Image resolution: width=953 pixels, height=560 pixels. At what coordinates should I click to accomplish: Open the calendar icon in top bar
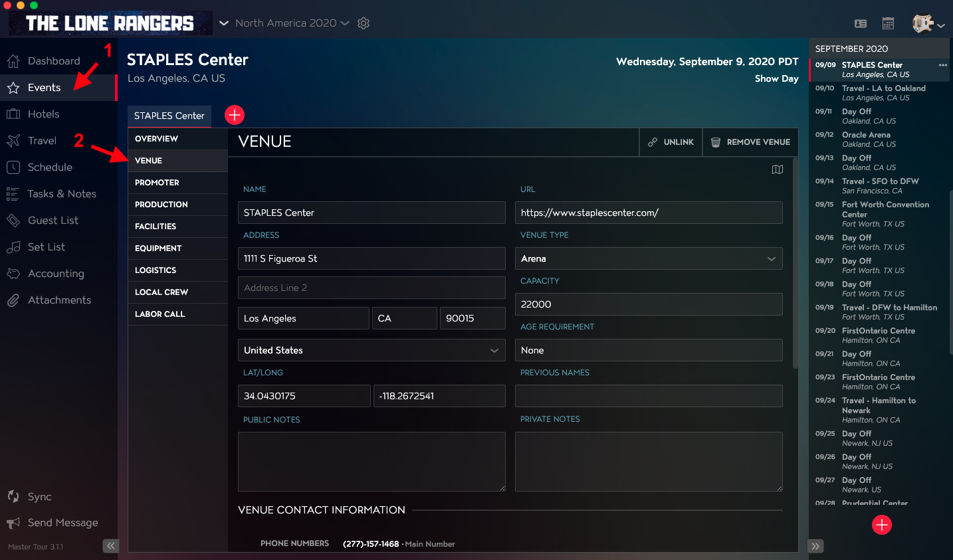pyautogui.click(x=888, y=23)
